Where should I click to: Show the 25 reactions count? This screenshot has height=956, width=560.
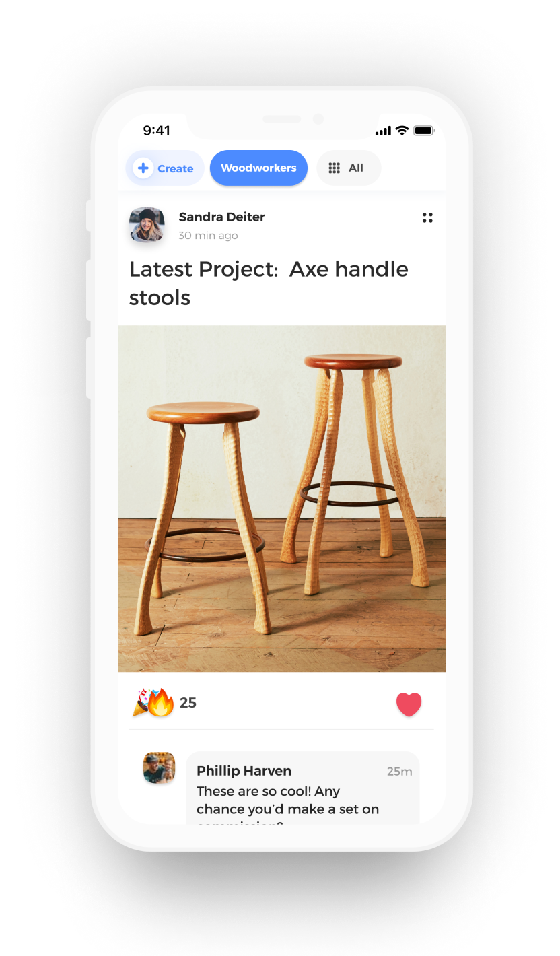[188, 703]
